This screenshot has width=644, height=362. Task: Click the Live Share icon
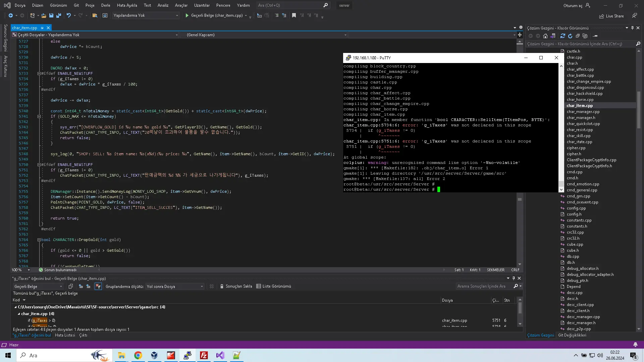coord(602,16)
